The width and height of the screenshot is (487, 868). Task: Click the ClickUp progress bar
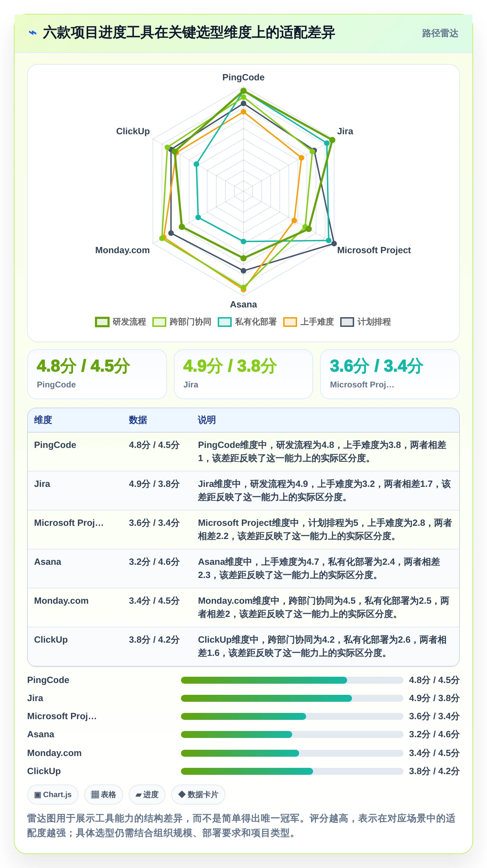(292, 771)
